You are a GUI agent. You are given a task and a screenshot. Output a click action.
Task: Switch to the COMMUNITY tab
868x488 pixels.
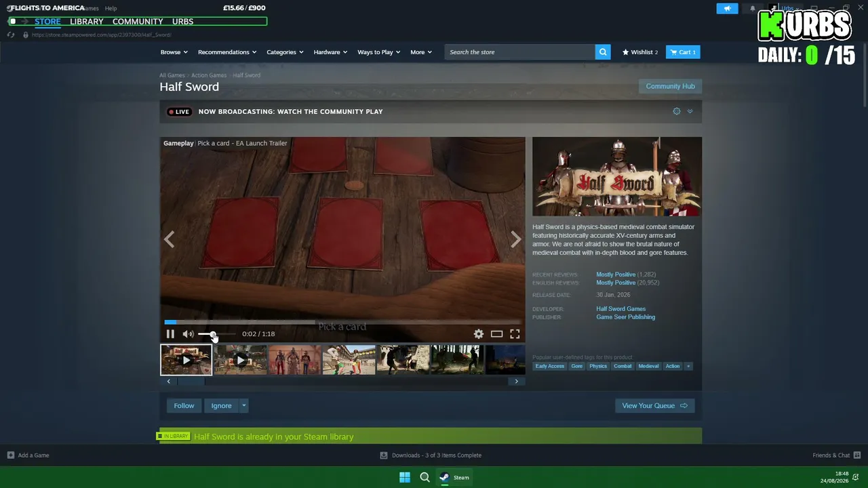coord(138,22)
